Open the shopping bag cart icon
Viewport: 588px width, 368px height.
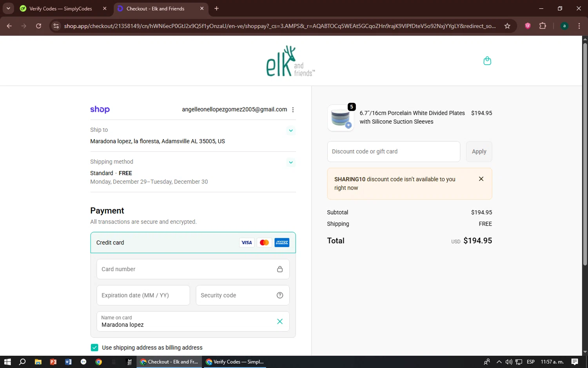[x=487, y=61]
